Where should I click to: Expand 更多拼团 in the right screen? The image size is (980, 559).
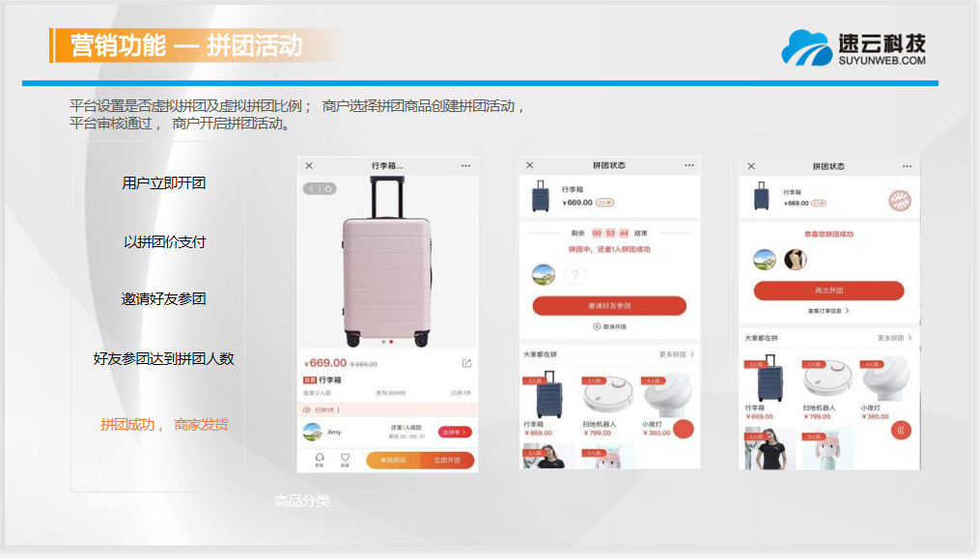[x=894, y=338]
